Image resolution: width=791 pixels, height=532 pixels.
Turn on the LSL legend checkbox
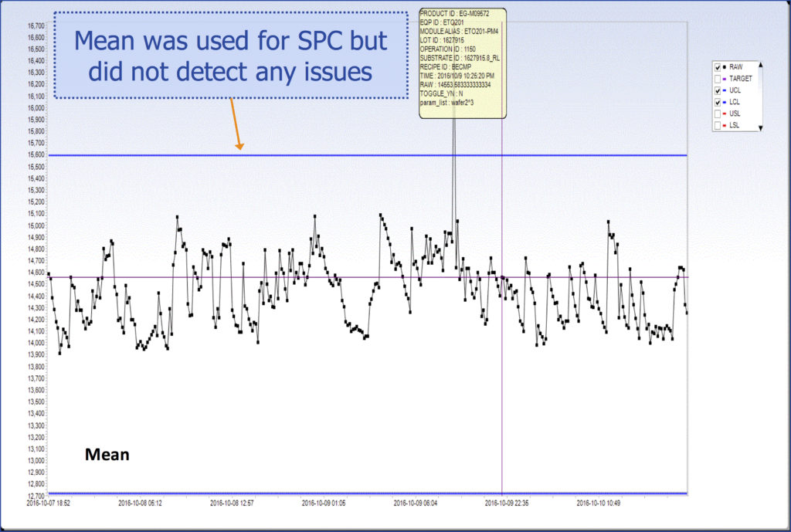click(719, 125)
